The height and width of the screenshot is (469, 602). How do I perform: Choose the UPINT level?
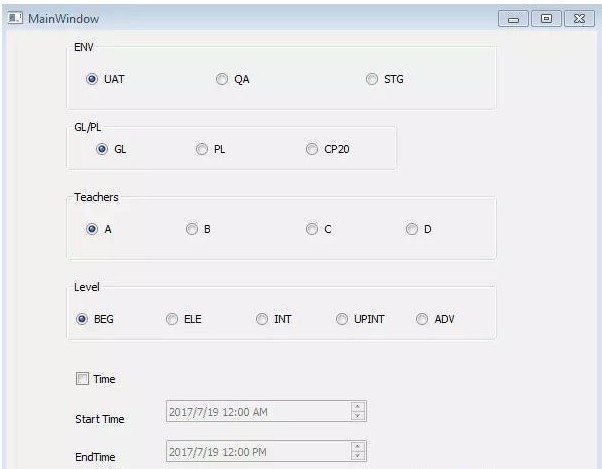pyautogui.click(x=342, y=319)
